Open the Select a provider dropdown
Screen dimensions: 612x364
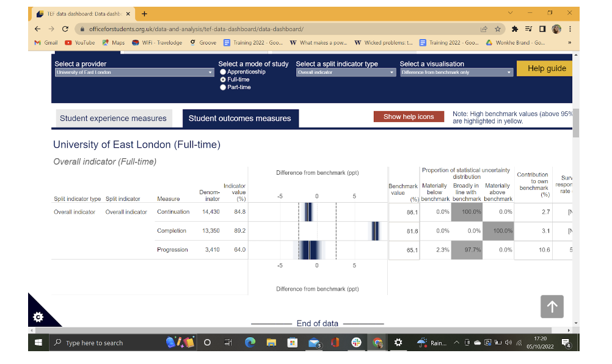(x=134, y=72)
